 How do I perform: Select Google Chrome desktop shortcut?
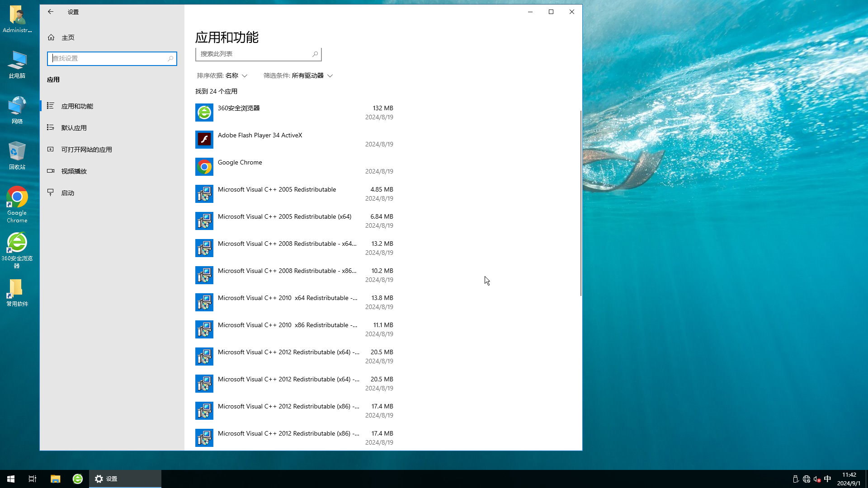17,205
